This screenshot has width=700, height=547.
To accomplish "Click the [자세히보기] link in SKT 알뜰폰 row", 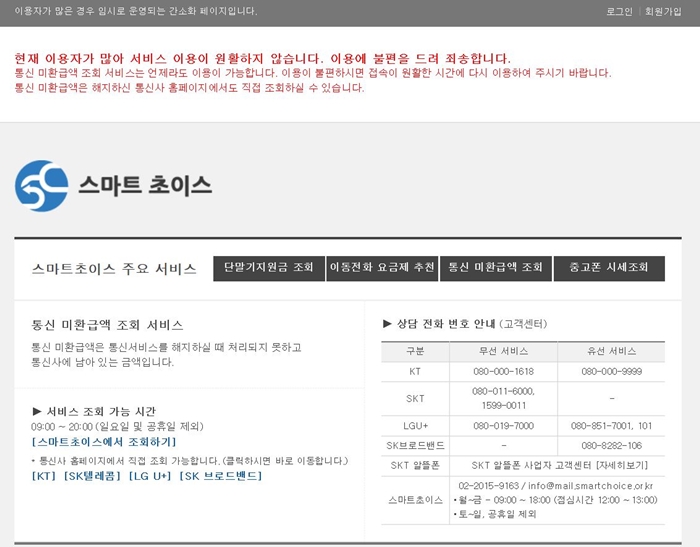I will [x=622, y=465].
